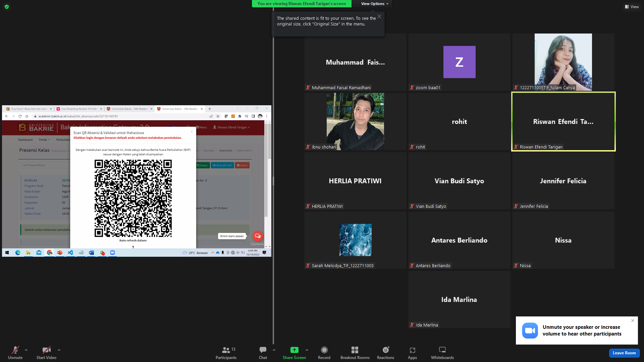This screenshot has height=362, width=644.
Task: Open the Chat panel
Action: tap(263, 353)
